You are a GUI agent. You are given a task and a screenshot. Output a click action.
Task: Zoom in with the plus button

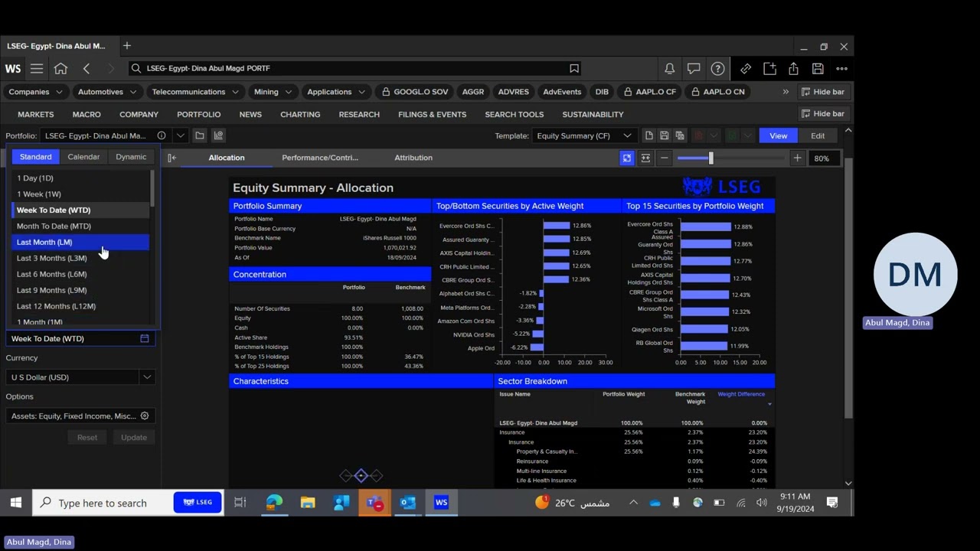797,158
